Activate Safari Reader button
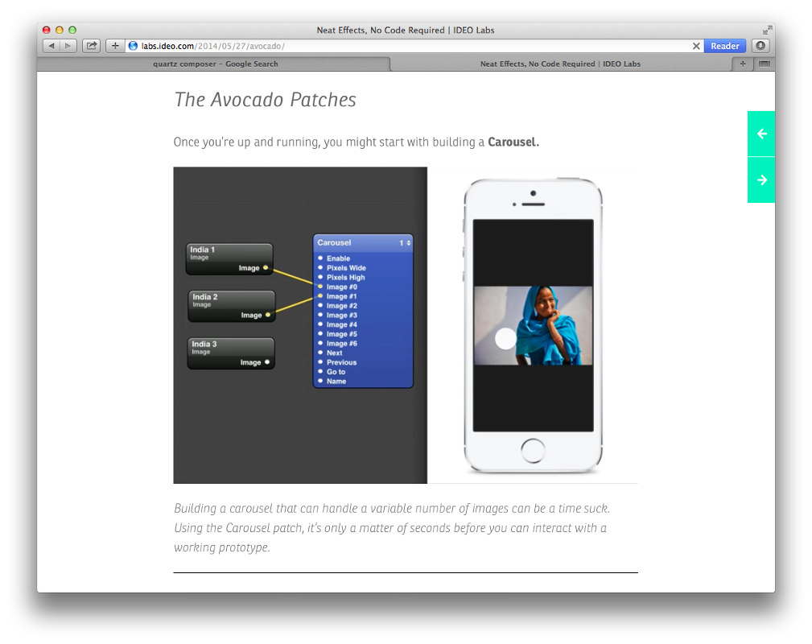This screenshot has height=644, width=812. coord(724,46)
